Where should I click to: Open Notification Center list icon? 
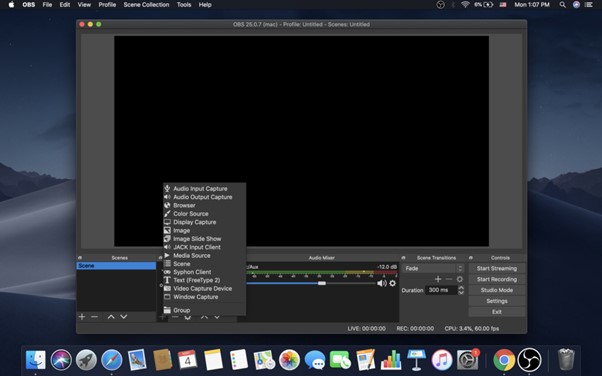589,5
